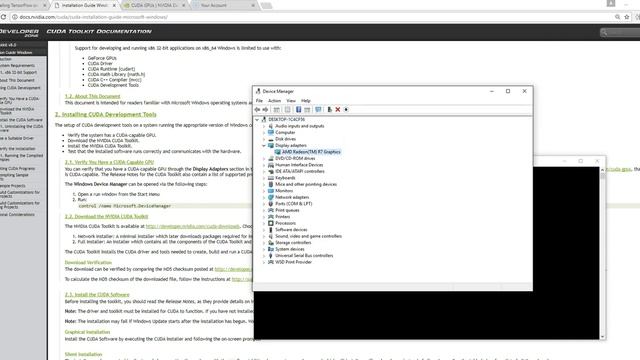Click the last round toolbar icon in Device Manager
The height and width of the screenshot is (360, 640).
point(346,109)
